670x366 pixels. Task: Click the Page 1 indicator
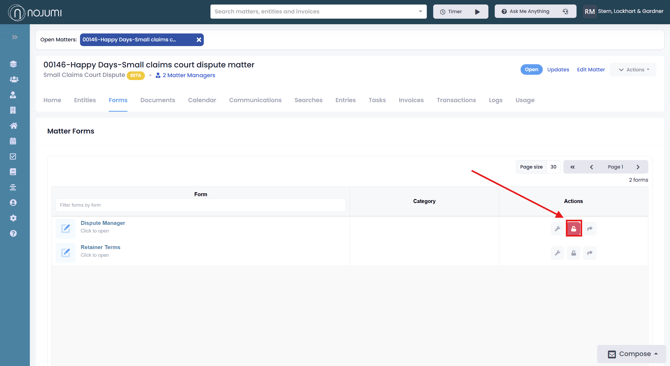point(615,167)
